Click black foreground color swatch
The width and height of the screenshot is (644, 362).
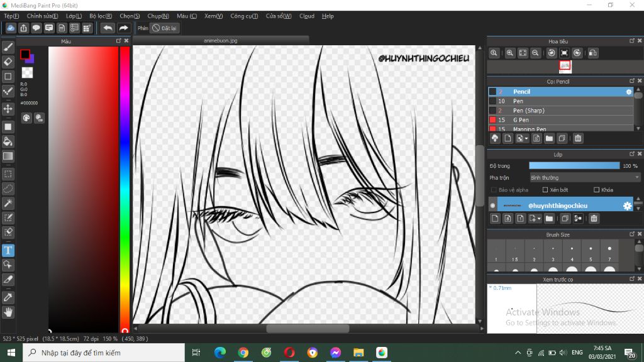tap(25, 54)
